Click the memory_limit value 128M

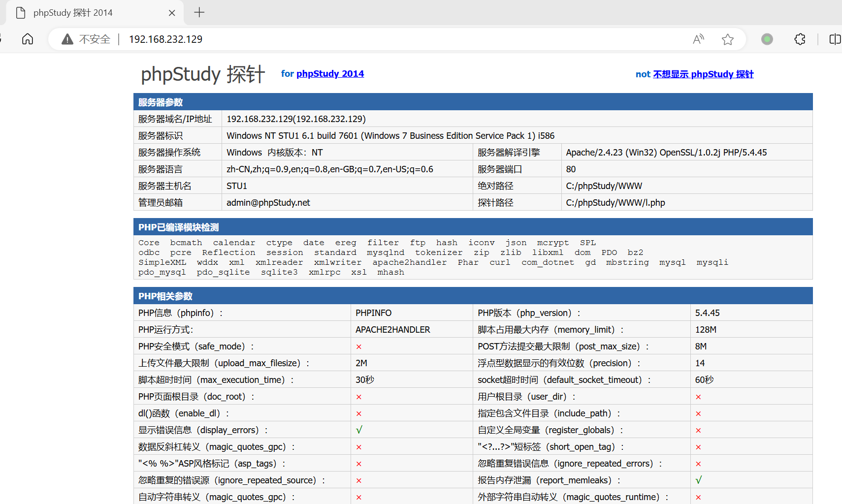(x=706, y=330)
